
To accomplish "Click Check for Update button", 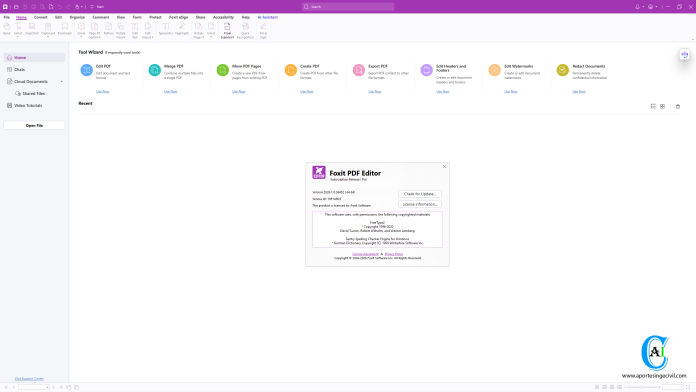I will [x=420, y=194].
